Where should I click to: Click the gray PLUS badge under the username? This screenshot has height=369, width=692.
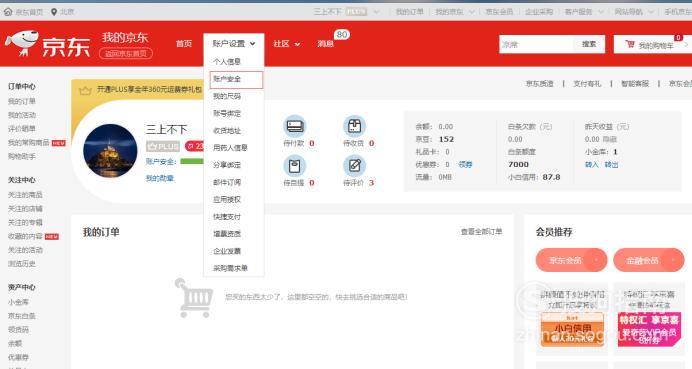[x=163, y=146]
